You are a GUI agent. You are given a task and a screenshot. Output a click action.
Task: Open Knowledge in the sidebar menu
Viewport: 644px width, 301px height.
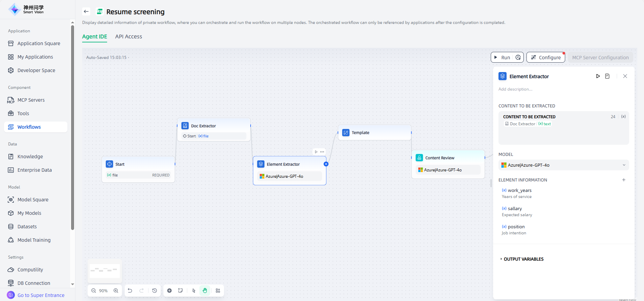click(x=30, y=157)
